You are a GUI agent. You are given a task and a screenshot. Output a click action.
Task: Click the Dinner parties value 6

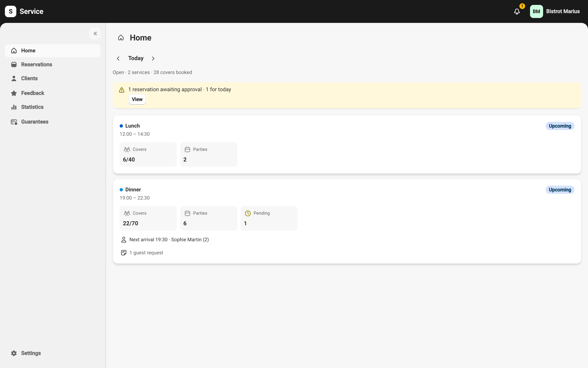point(185,223)
